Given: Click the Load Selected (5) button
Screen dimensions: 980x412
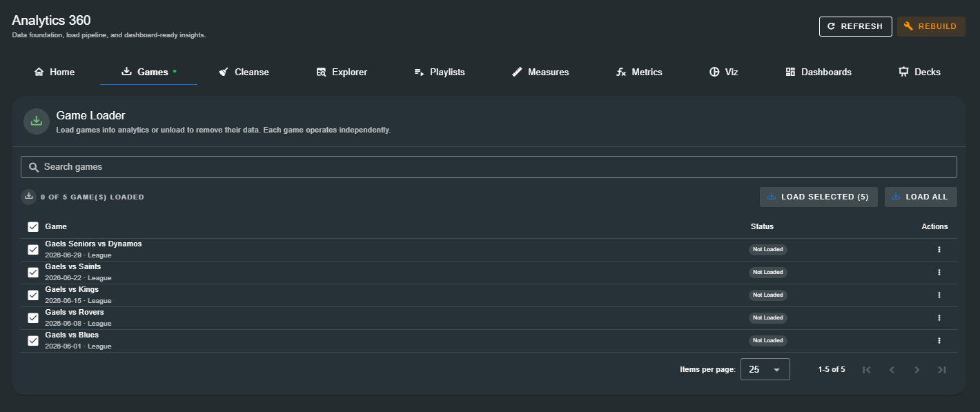Looking at the screenshot, I should click(819, 197).
